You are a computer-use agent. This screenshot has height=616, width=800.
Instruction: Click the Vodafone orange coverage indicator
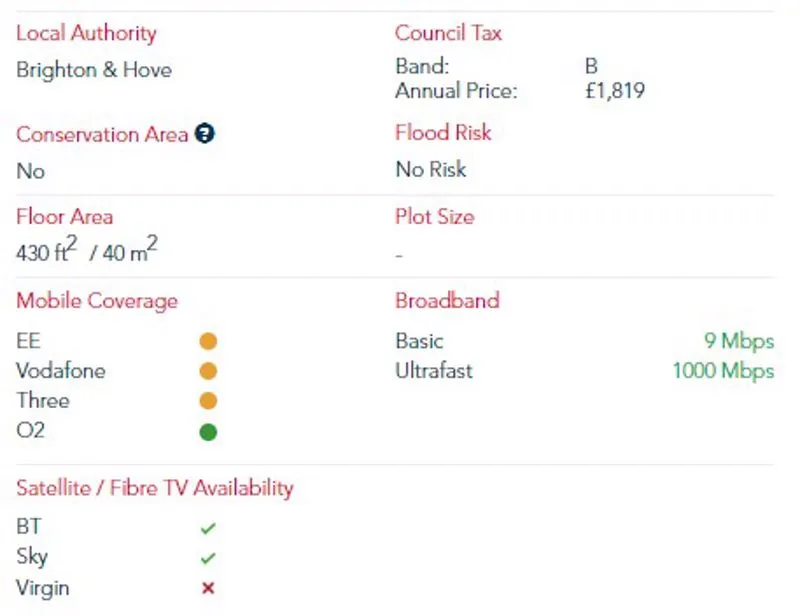(x=208, y=371)
